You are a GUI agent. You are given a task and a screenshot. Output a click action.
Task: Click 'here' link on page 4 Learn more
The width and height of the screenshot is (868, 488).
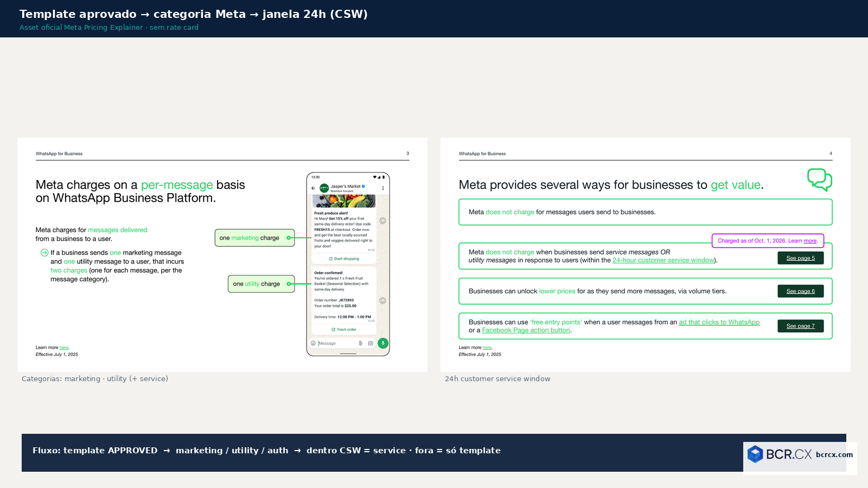tap(487, 348)
